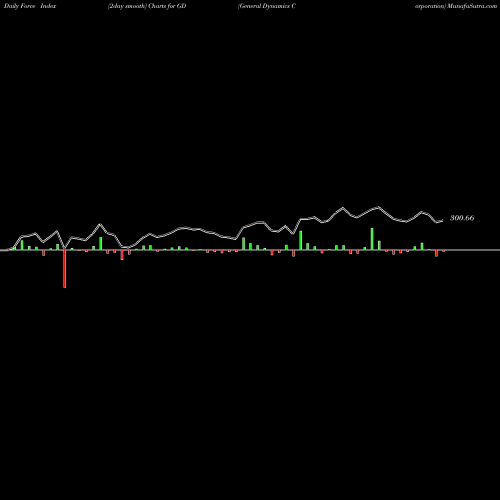Image resolution: width=500 pixels, height=500 pixels.
Task: Click the 300.66 value label
Action: tap(462, 218)
